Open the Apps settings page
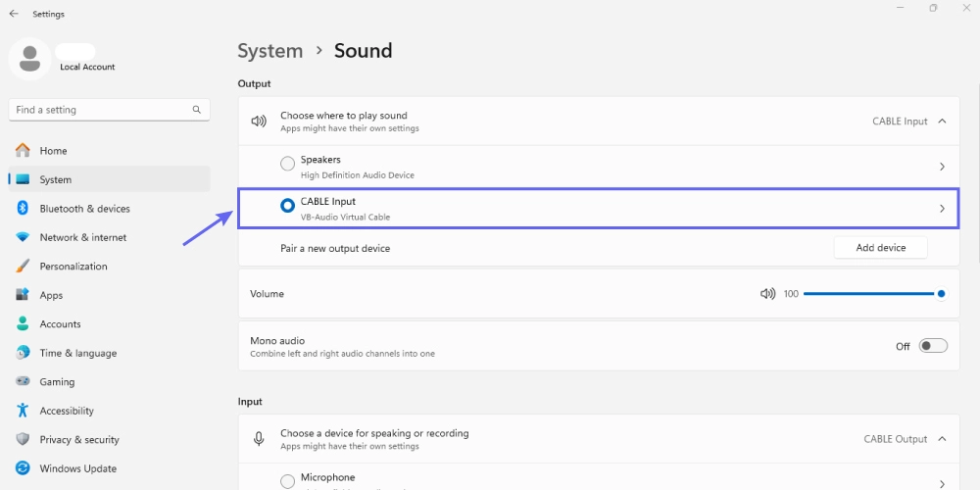 (x=51, y=295)
